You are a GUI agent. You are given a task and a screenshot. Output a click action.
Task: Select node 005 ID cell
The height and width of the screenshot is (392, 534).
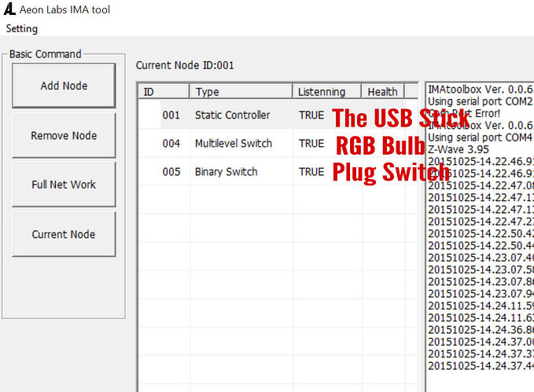pyautogui.click(x=171, y=171)
